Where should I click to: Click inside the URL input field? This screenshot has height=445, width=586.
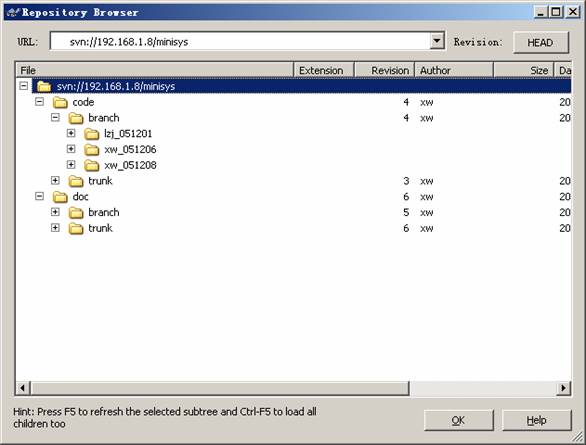point(240,41)
